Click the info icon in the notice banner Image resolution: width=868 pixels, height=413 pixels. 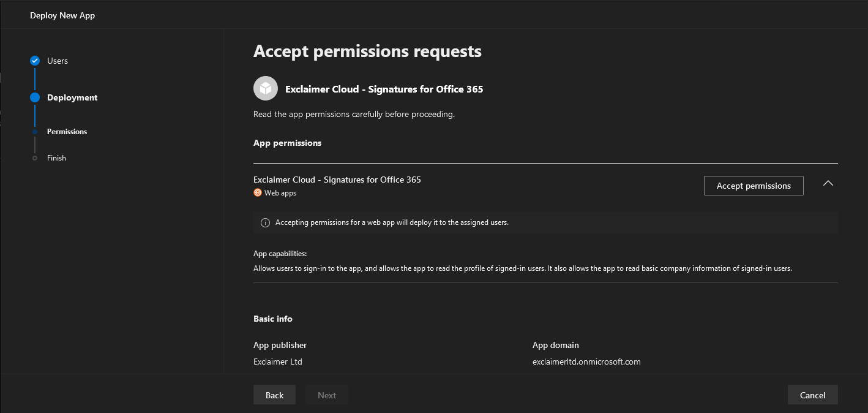pyautogui.click(x=265, y=223)
